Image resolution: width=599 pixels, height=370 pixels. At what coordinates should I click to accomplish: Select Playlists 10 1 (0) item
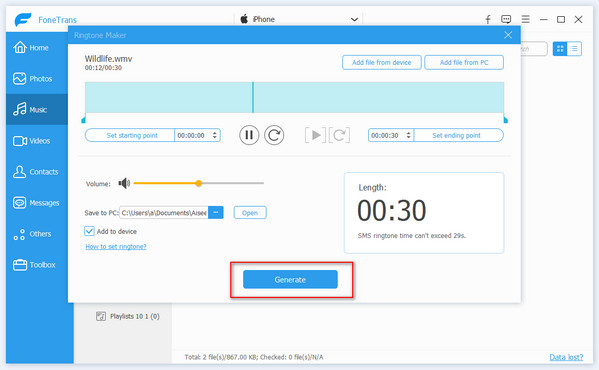click(x=128, y=316)
